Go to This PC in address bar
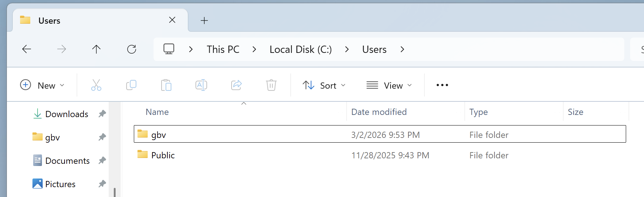The image size is (644, 197). [x=223, y=49]
